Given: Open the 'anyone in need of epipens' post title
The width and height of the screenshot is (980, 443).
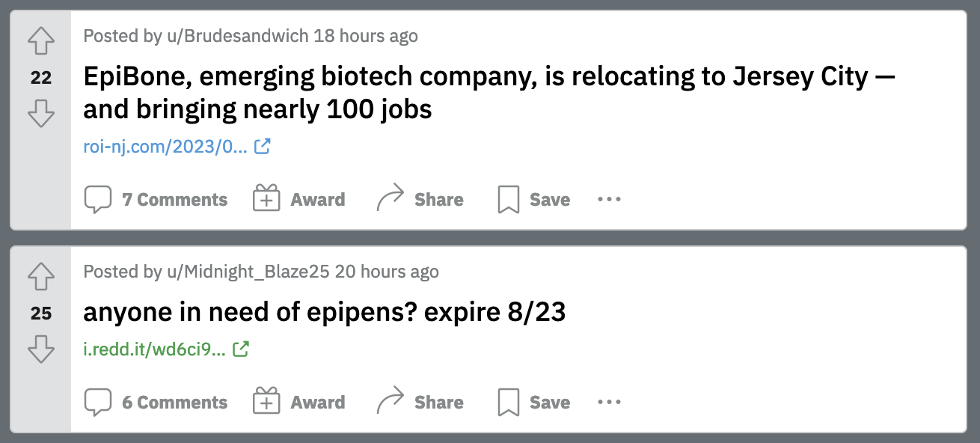Looking at the screenshot, I should 324,312.
